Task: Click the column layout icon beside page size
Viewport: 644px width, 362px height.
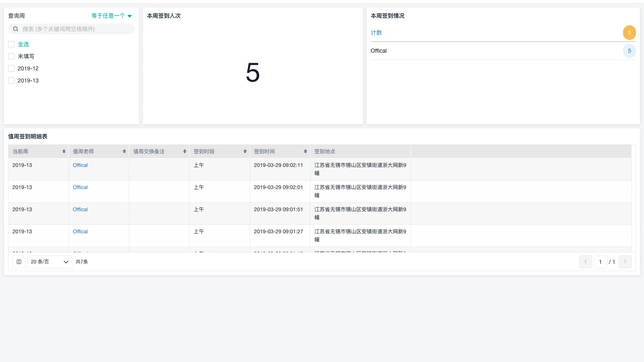Action: click(19, 262)
